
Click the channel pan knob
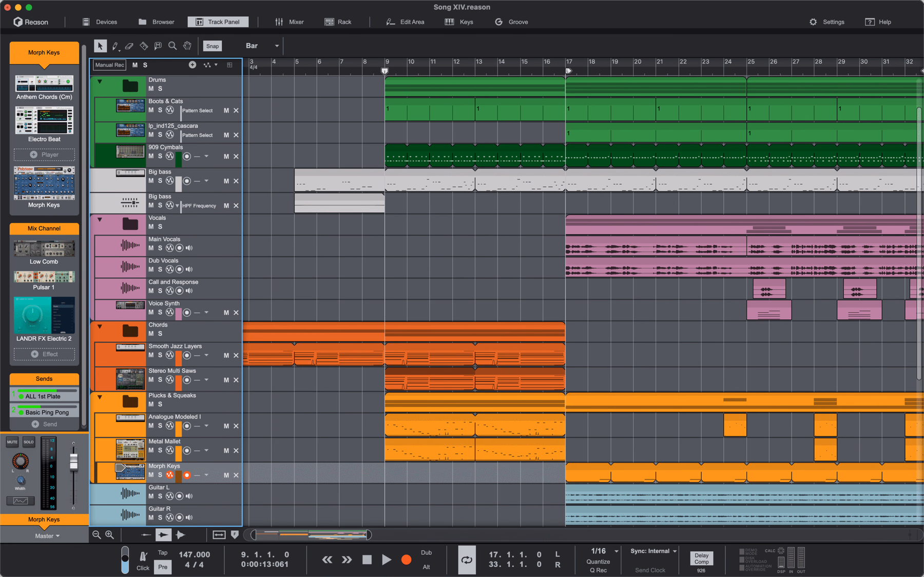click(21, 461)
